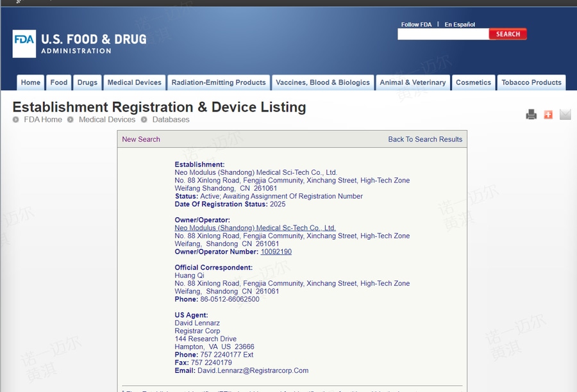Viewport: 577px width, 392px height.
Task: Click the print page icon
Action: [531, 115]
